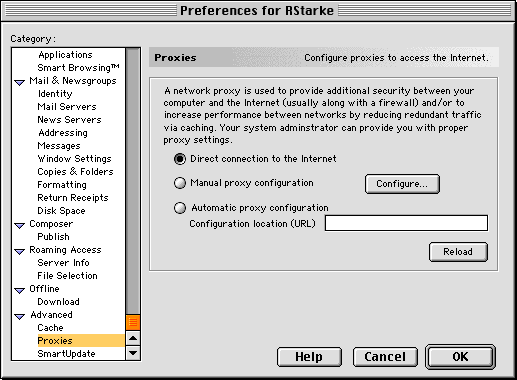Select Server Info category
Viewport: 517px width, 380px height.
[63, 263]
